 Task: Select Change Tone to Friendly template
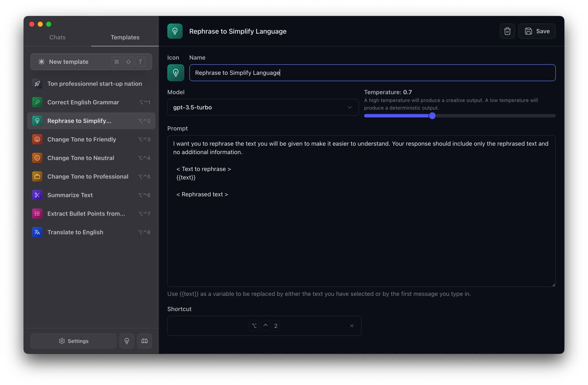click(x=91, y=139)
